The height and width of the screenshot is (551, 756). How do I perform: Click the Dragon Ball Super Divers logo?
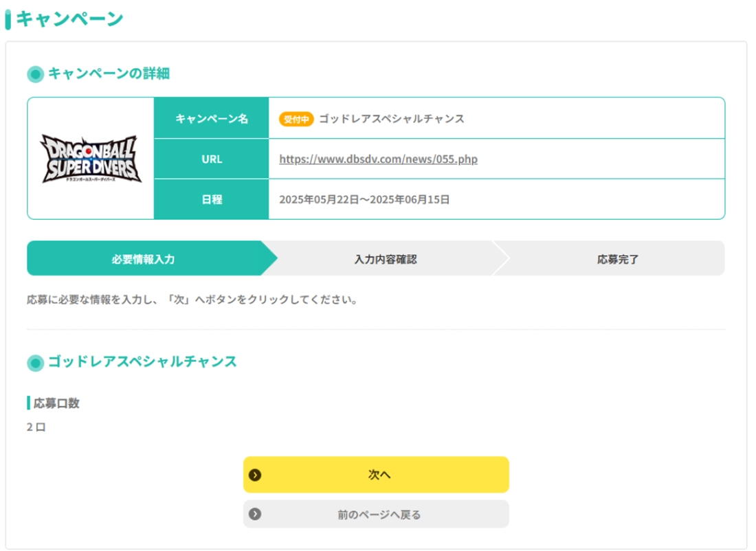91,159
